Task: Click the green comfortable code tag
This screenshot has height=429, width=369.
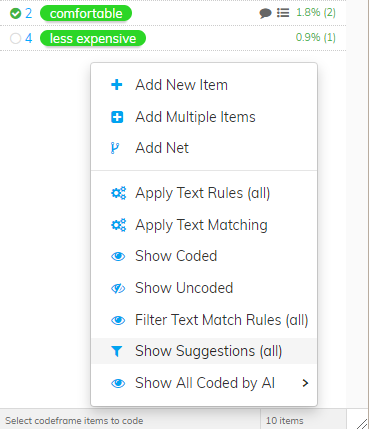Action: [86, 13]
